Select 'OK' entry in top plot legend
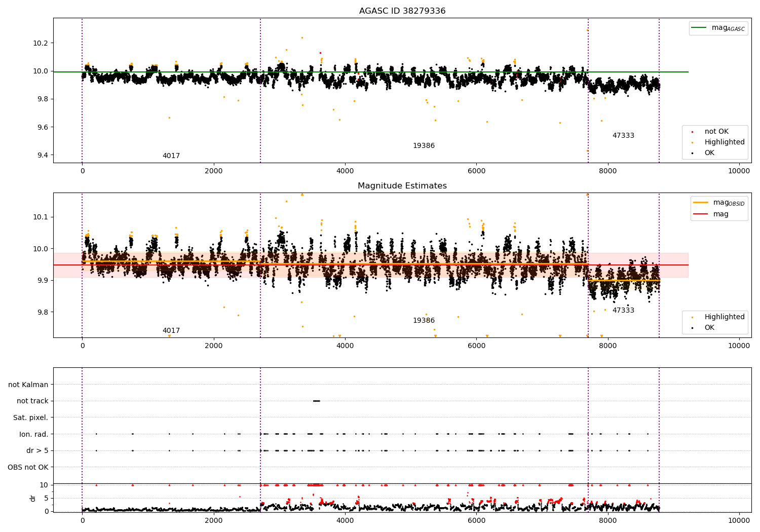This screenshot has width=760, height=532. [709, 153]
